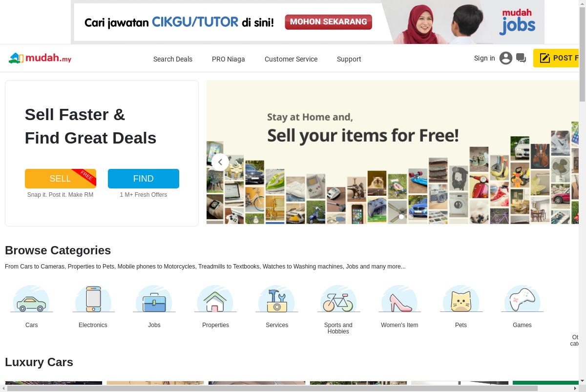Select the Sports and Hobbies bicycle icon
The width and height of the screenshot is (586, 392).
pos(338,299)
